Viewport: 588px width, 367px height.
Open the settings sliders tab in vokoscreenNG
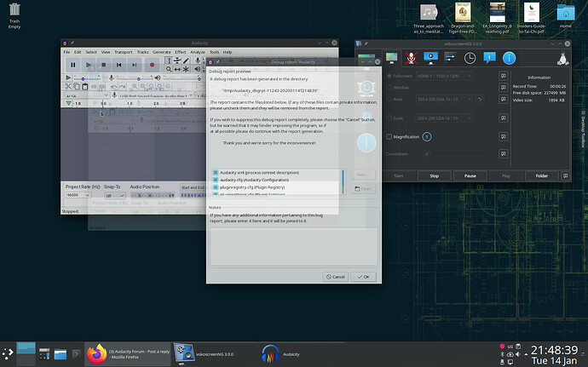tap(450, 58)
